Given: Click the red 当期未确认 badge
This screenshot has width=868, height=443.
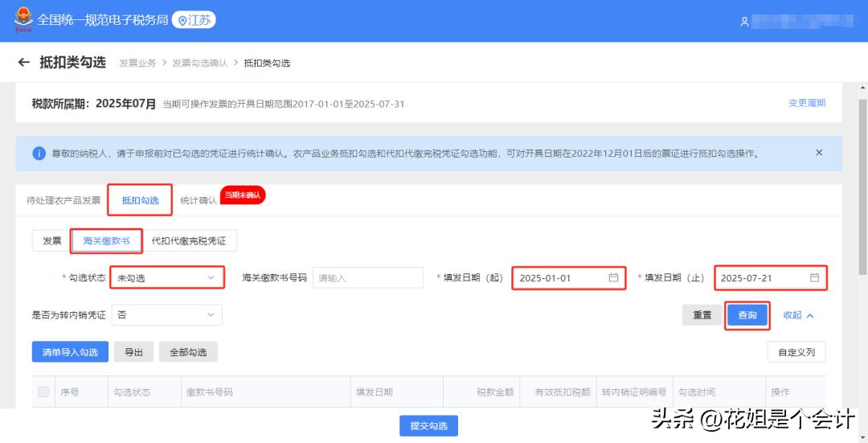Looking at the screenshot, I should click(x=243, y=195).
